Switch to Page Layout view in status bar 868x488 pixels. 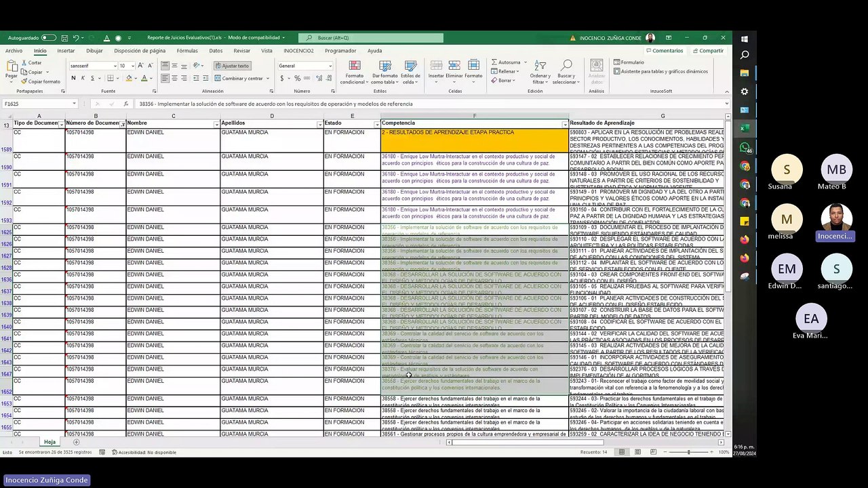[x=637, y=452]
